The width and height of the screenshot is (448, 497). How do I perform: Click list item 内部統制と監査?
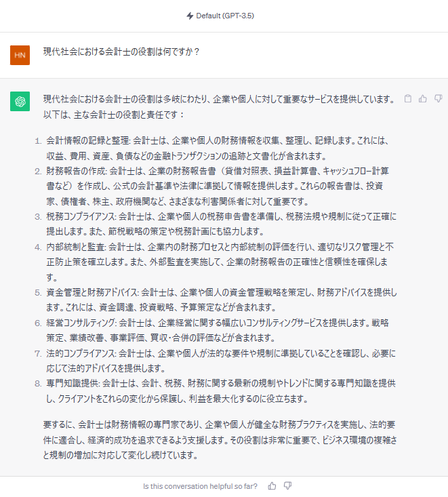tap(220, 262)
